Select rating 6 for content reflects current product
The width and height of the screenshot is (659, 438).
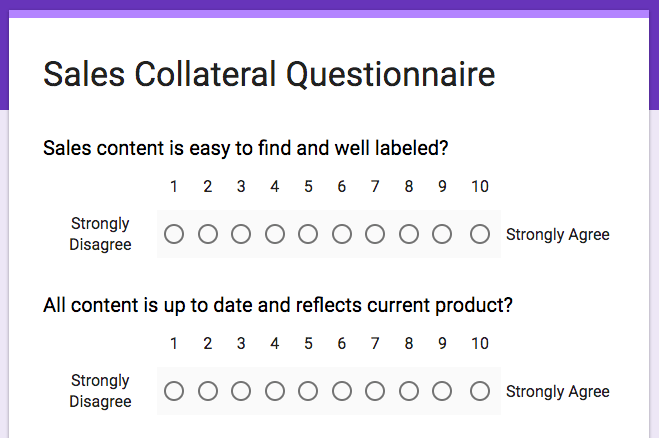pos(342,391)
